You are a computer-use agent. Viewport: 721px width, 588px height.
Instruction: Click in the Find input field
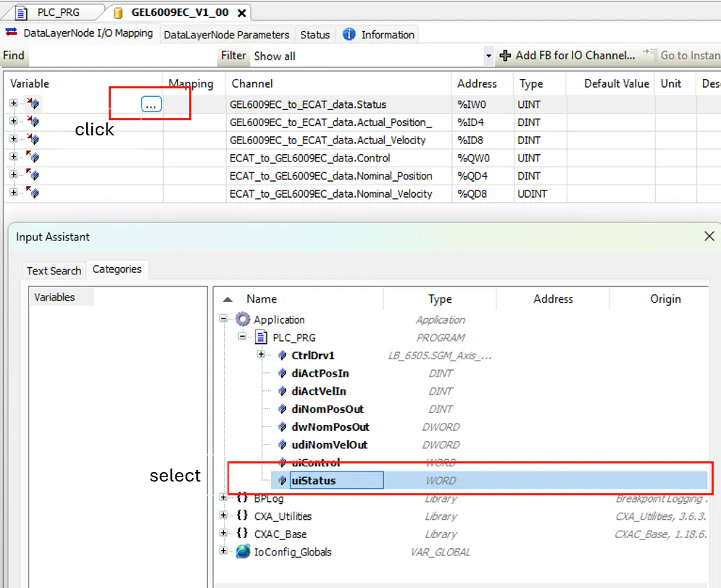click(x=122, y=56)
